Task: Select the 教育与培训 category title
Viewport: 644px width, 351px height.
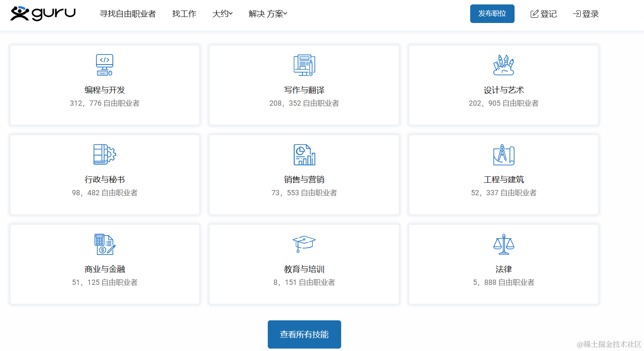Action: click(x=304, y=269)
